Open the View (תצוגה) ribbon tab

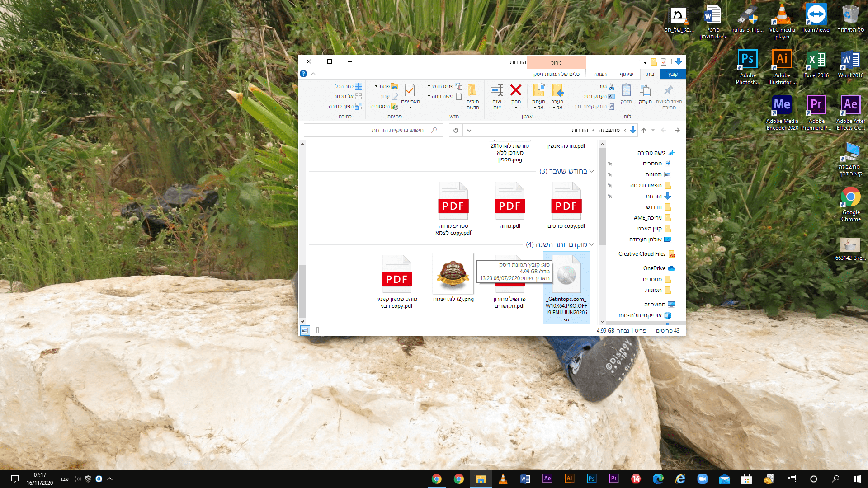tap(600, 74)
